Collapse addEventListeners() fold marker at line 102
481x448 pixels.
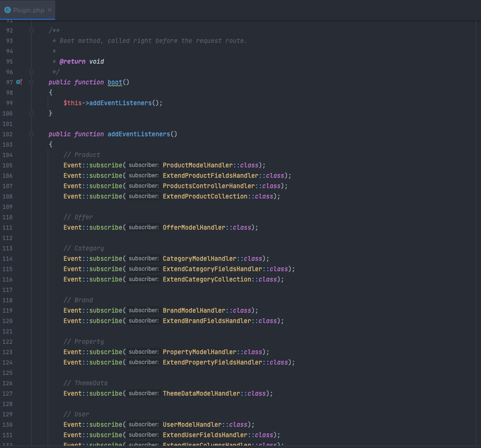tap(31, 134)
